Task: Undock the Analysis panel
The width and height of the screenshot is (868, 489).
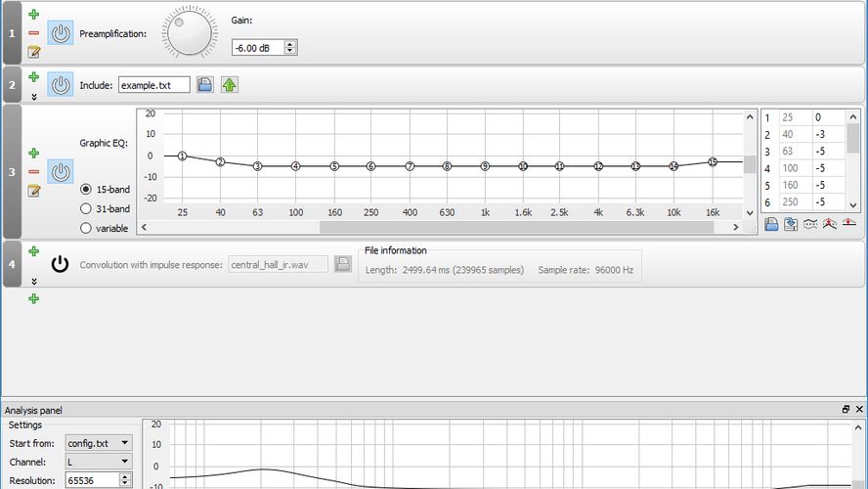Action: point(846,409)
